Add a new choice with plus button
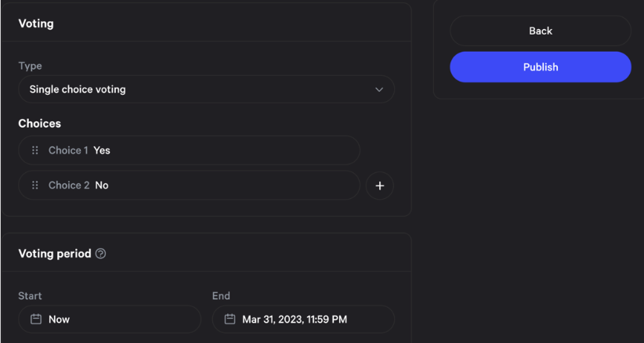The width and height of the screenshot is (644, 343). click(x=380, y=186)
